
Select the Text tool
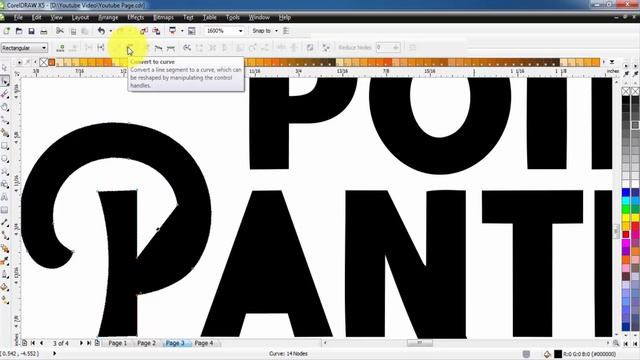pos(4,197)
